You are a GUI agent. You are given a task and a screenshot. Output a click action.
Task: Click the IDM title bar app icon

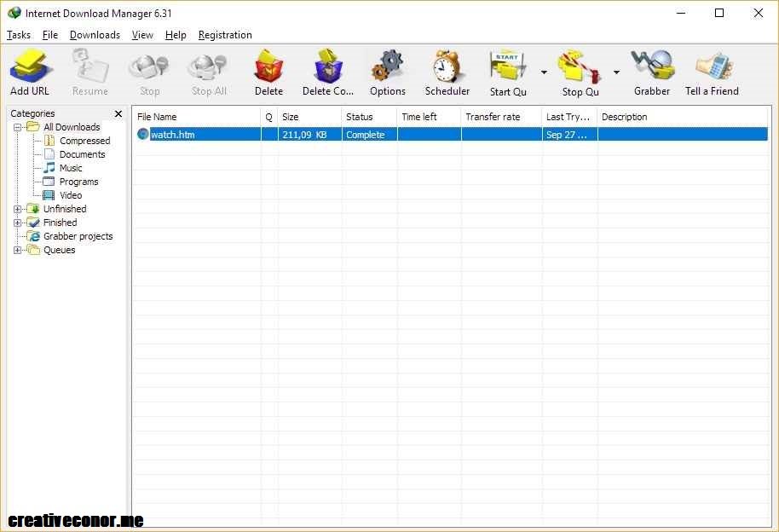[14, 13]
